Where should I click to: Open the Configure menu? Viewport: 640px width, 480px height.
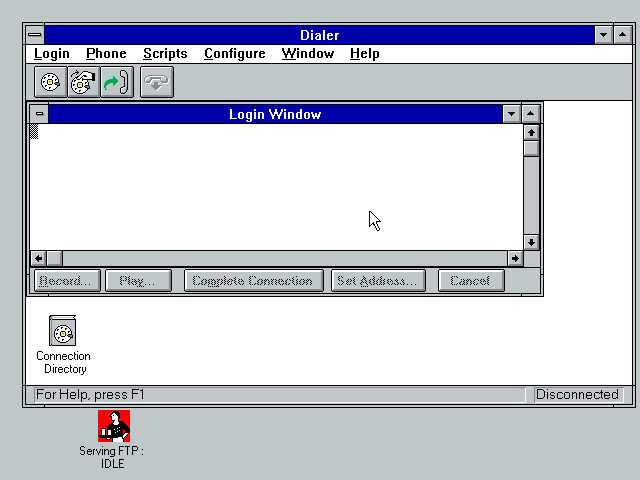[x=235, y=53]
